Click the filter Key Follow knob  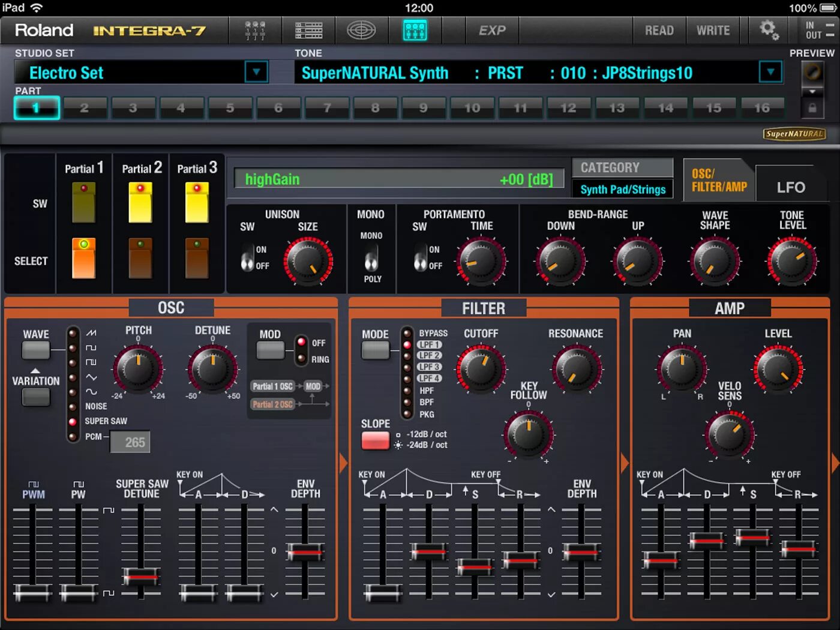pos(528,435)
